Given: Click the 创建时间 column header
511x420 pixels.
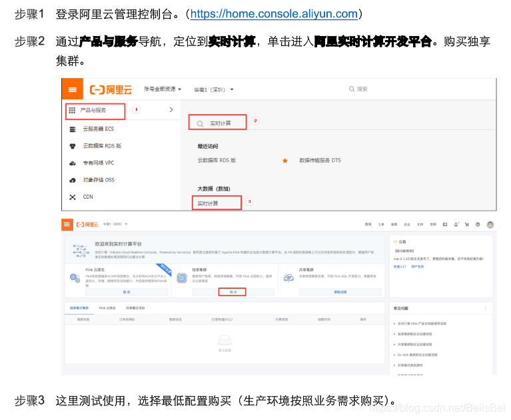Looking at the screenshot, I should (x=324, y=319).
